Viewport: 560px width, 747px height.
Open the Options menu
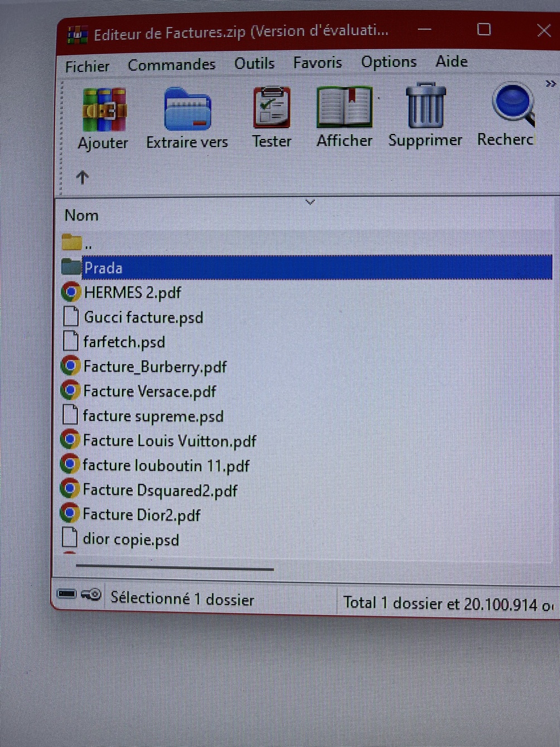pyautogui.click(x=389, y=62)
